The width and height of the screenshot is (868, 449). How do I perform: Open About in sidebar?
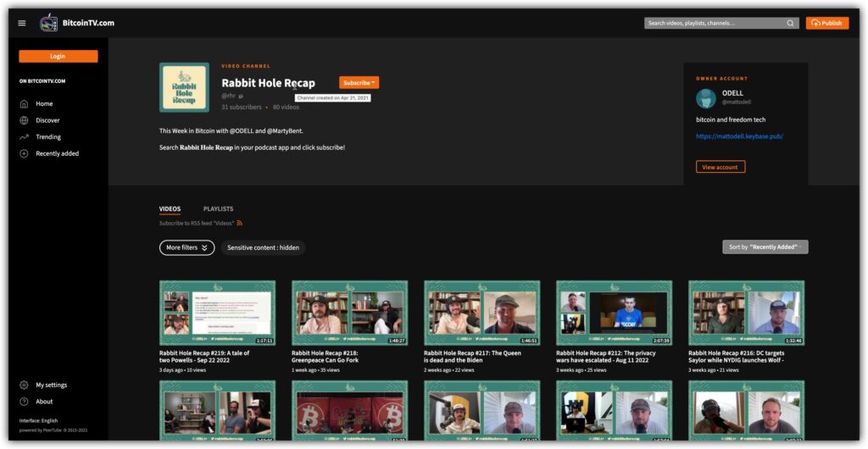[44, 402]
